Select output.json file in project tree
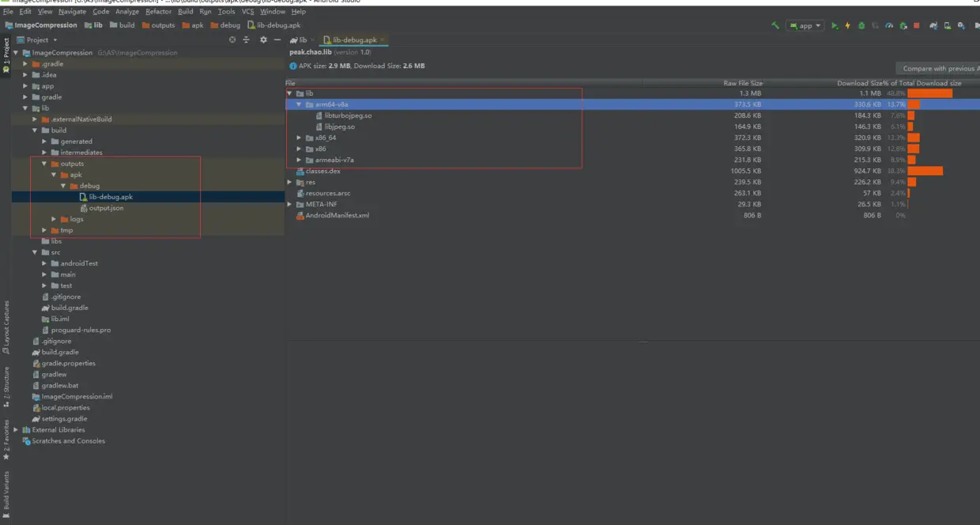 pyautogui.click(x=106, y=208)
